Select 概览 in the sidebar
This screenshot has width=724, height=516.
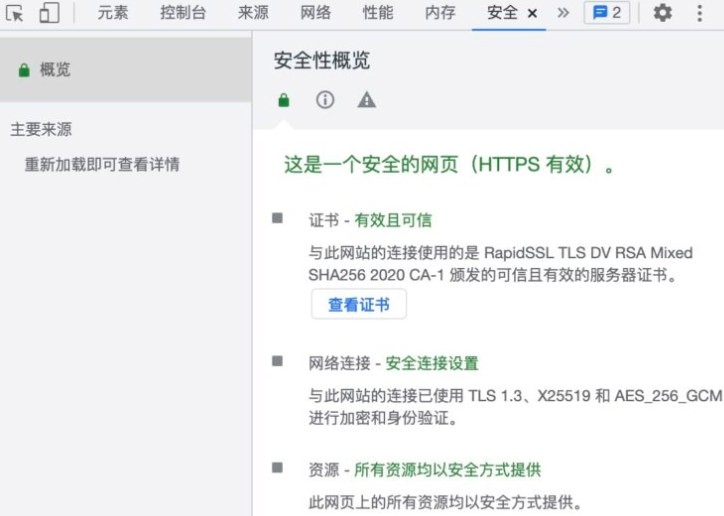coord(126,70)
